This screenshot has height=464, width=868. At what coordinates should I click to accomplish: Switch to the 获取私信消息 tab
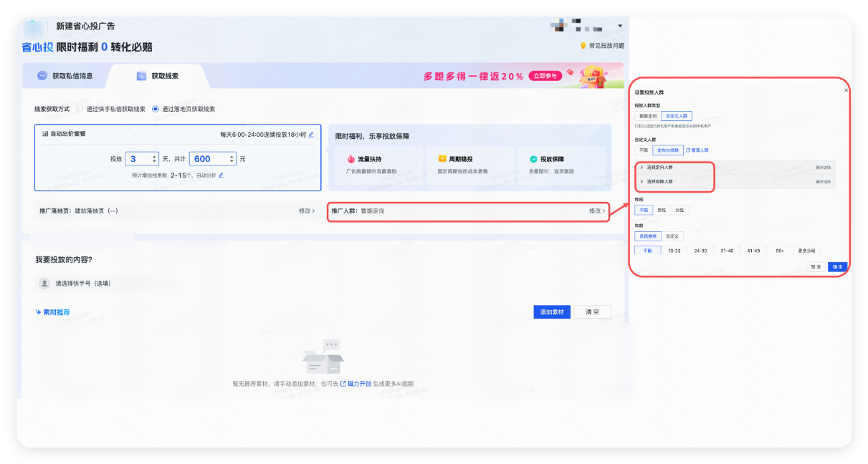pos(72,76)
